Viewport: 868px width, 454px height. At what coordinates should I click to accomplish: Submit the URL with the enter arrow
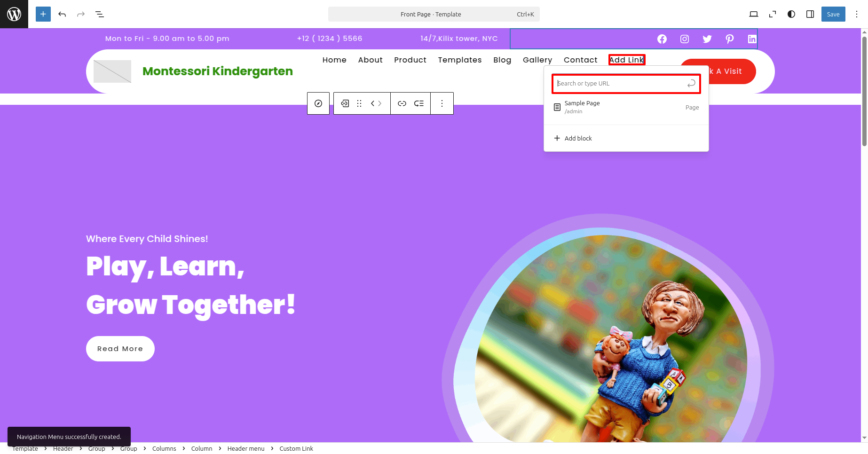[x=691, y=84]
